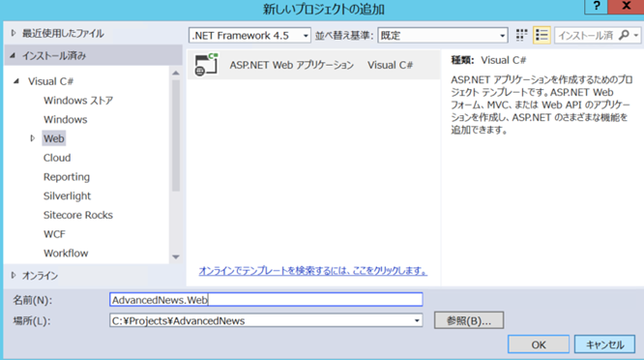The width and height of the screenshot is (644, 360).
Task: Select the WCF category
Action: pos(54,234)
